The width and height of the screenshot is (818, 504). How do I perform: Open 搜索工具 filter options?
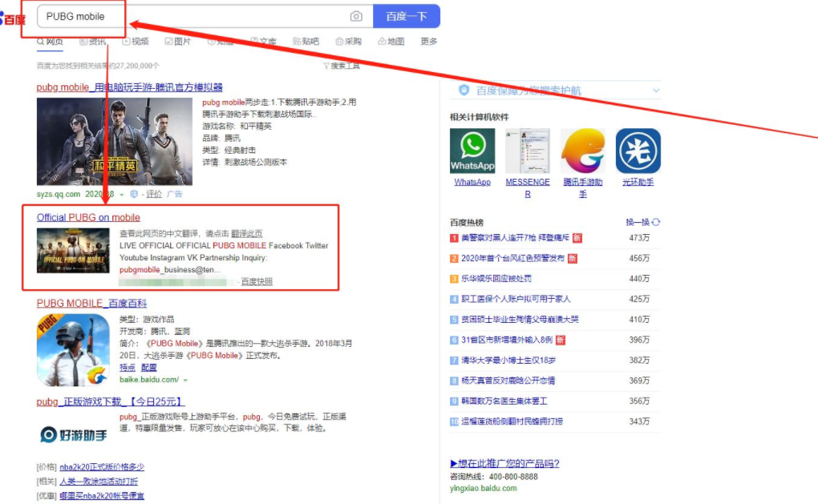coord(342,66)
